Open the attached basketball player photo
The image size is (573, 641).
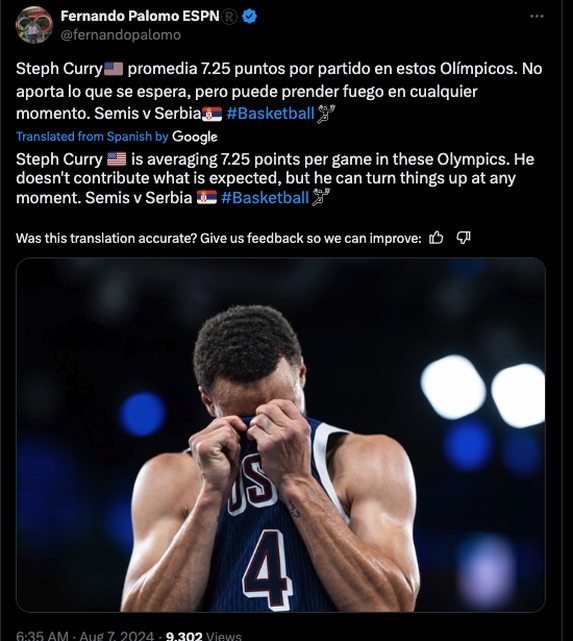[x=281, y=435]
